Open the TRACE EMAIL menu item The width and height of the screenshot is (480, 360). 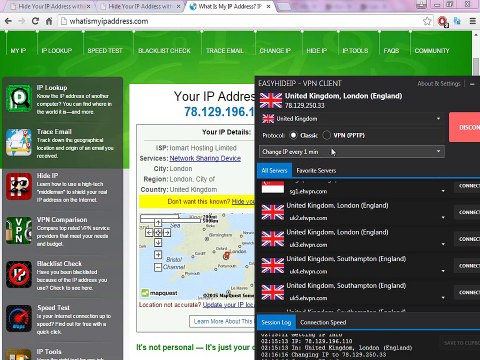pos(225,51)
